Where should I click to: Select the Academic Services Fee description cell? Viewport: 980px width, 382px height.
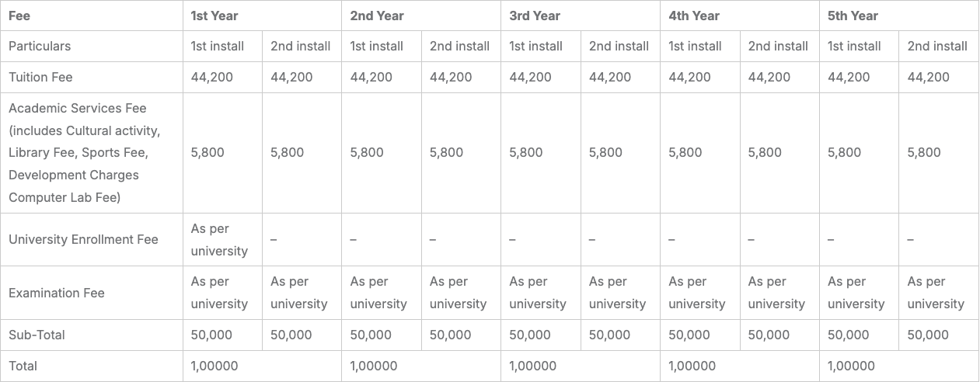coord(84,153)
